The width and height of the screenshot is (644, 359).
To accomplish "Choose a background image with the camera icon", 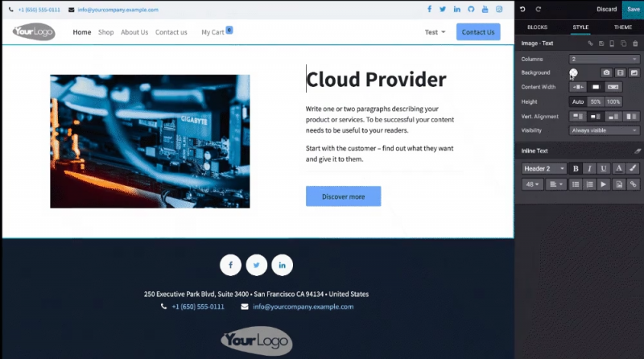I will (x=606, y=72).
